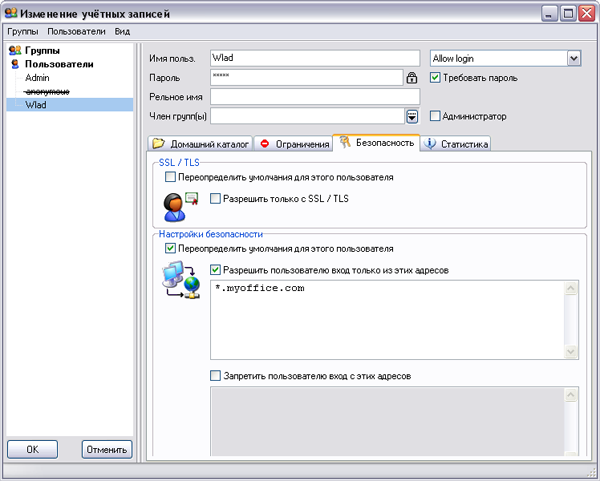
Task: Open the Вид menu
Action: pos(122,31)
